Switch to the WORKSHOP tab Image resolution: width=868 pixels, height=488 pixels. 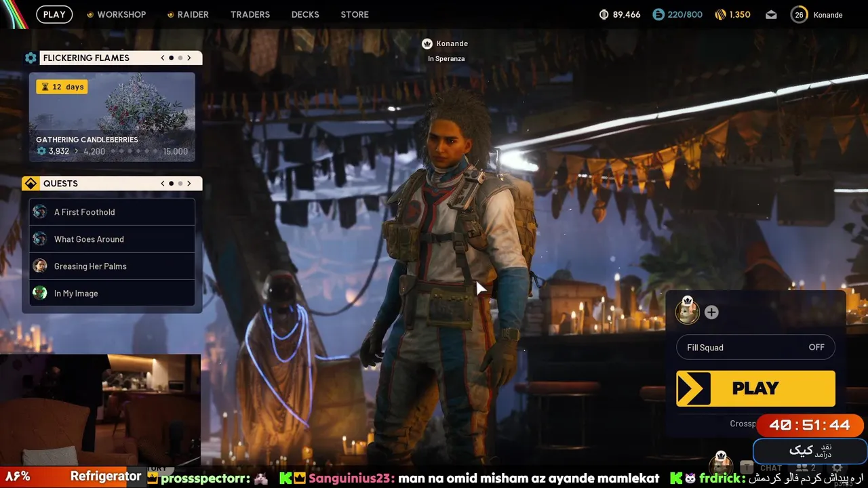[121, 14]
